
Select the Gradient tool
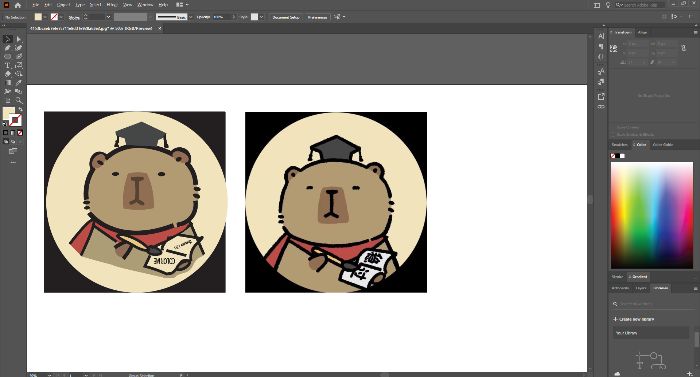[x=8, y=83]
